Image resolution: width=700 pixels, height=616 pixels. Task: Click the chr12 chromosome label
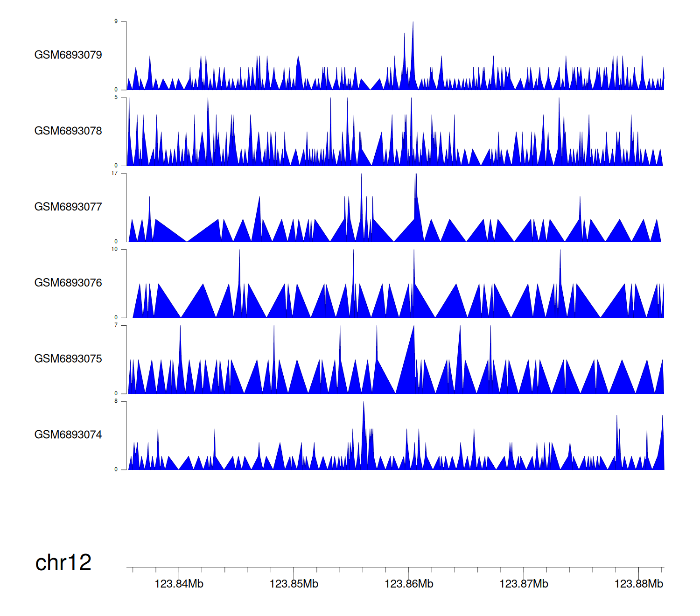click(x=63, y=563)
